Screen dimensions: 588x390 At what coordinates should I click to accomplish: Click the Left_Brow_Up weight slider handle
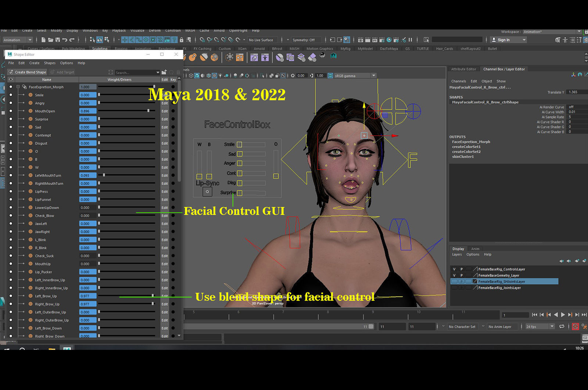[x=153, y=296]
